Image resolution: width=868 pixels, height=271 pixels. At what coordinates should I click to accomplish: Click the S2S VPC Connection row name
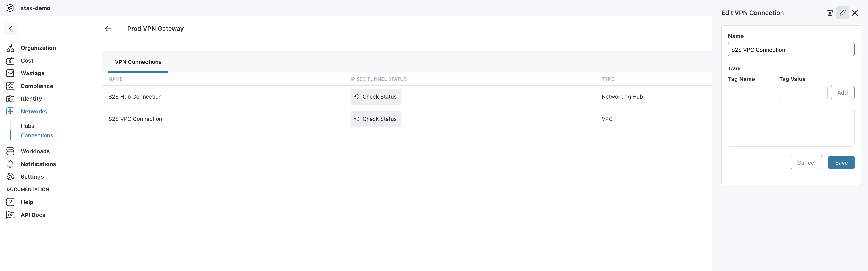pos(135,119)
